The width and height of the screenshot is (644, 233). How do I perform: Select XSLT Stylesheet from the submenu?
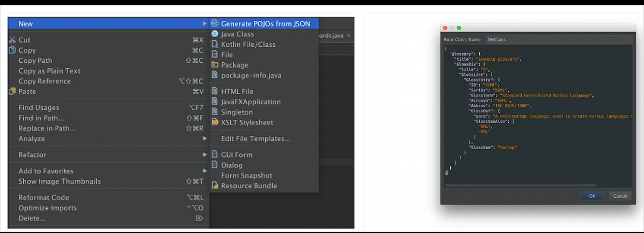click(264, 122)
